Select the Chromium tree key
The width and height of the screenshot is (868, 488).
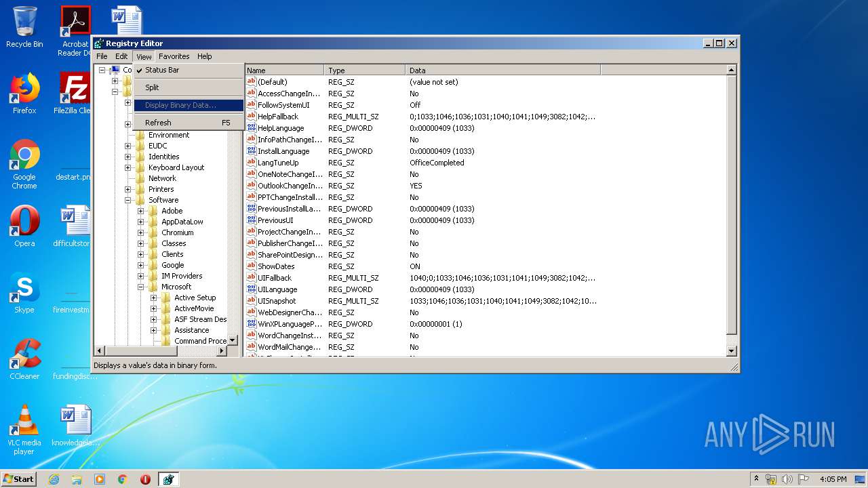[x=177, y=232]
